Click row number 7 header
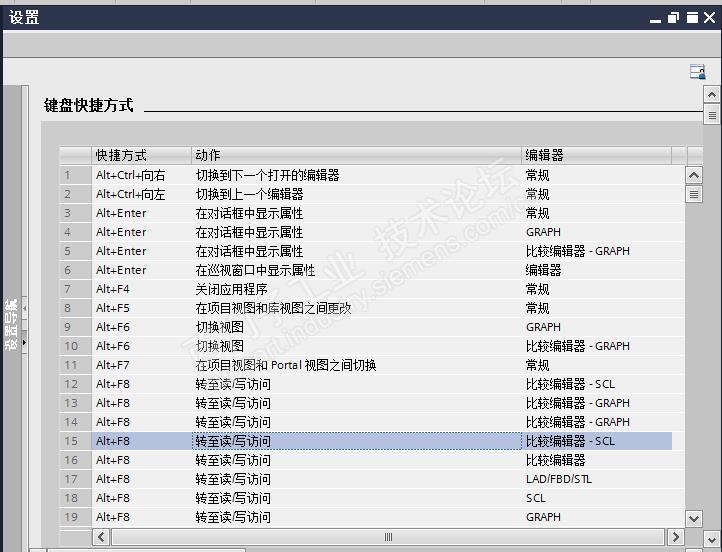Image resolution: width=722 pixels, height=552 pixels. pyautogui.click(x=76, y=289)
